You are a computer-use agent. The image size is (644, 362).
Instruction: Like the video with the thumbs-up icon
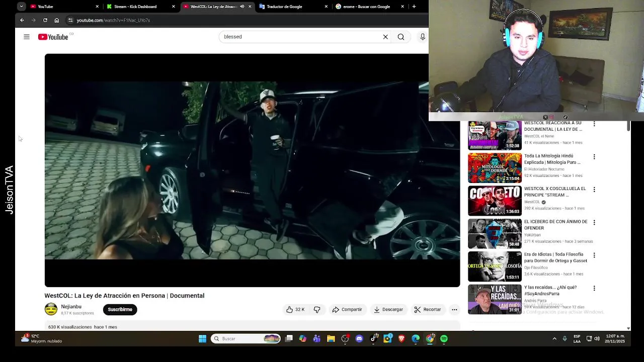tap(290, 310)
